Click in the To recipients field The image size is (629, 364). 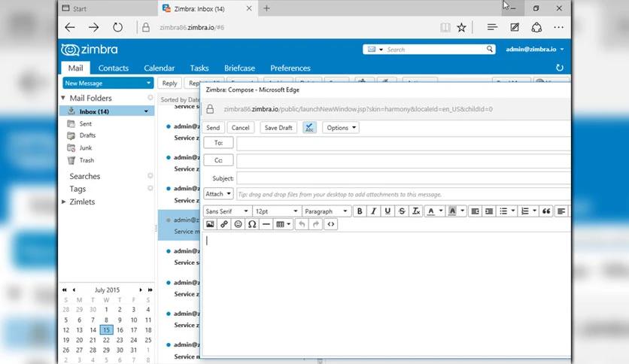tap(403, 144)
